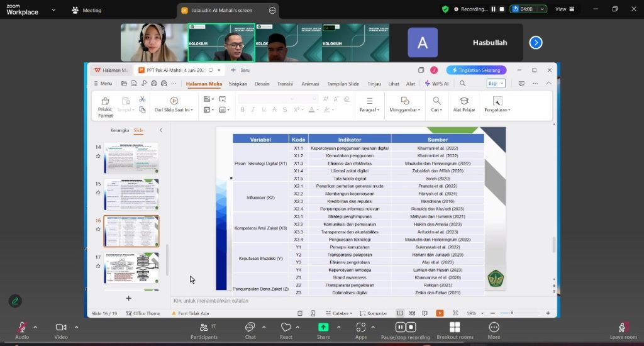Select slide 17 thumbnail
The height and width of the screenshot is (346, 644).
click(131, 267)
